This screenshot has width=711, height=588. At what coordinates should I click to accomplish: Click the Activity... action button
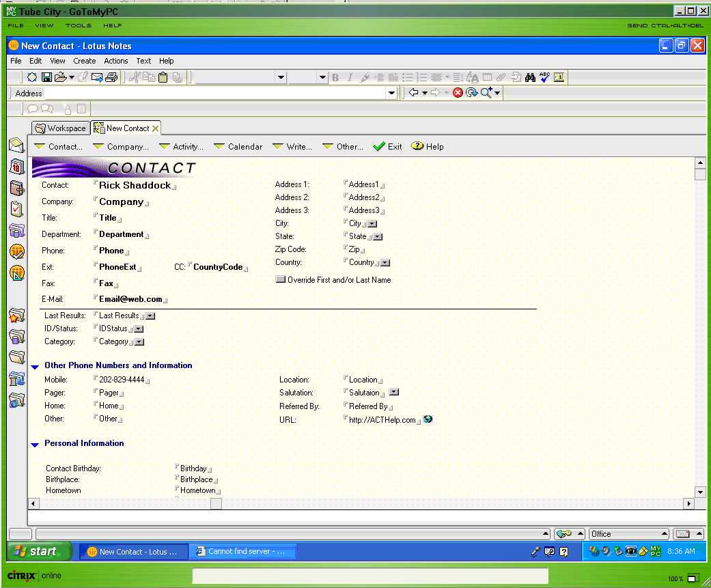click(182, 146)
